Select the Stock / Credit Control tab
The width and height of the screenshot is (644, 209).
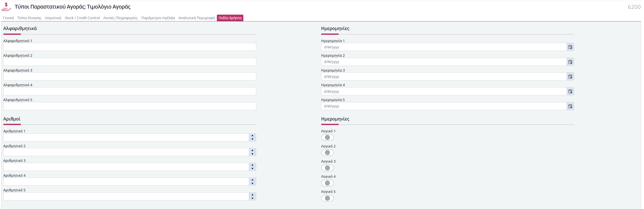click(x=82, y=18)
